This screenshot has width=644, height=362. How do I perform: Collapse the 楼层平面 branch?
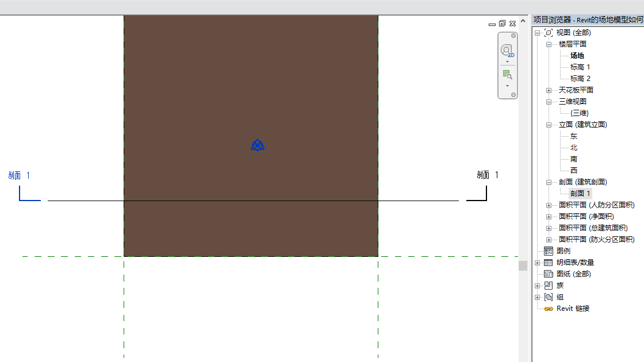tap(549, 44)
